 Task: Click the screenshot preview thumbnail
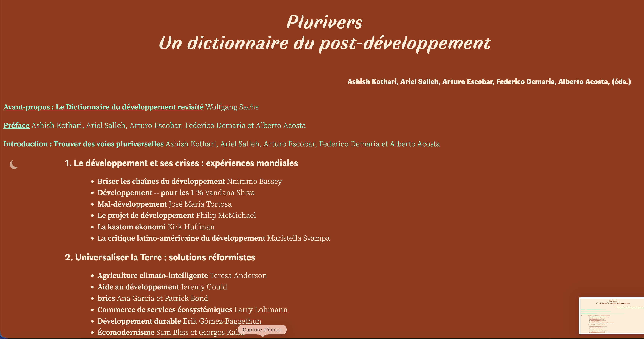611,315
